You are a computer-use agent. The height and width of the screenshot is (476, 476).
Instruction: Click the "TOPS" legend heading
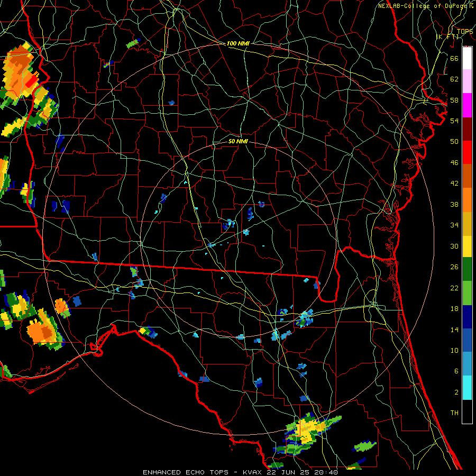465,31
